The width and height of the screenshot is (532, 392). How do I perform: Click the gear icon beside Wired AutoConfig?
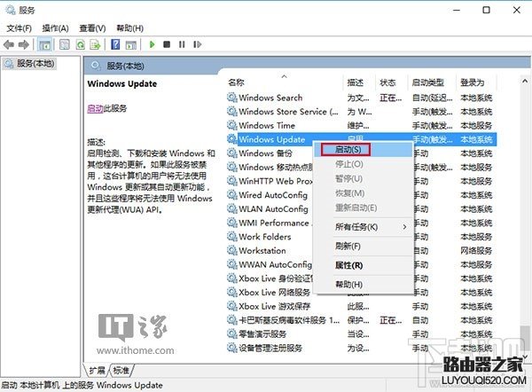pos(232,195)
